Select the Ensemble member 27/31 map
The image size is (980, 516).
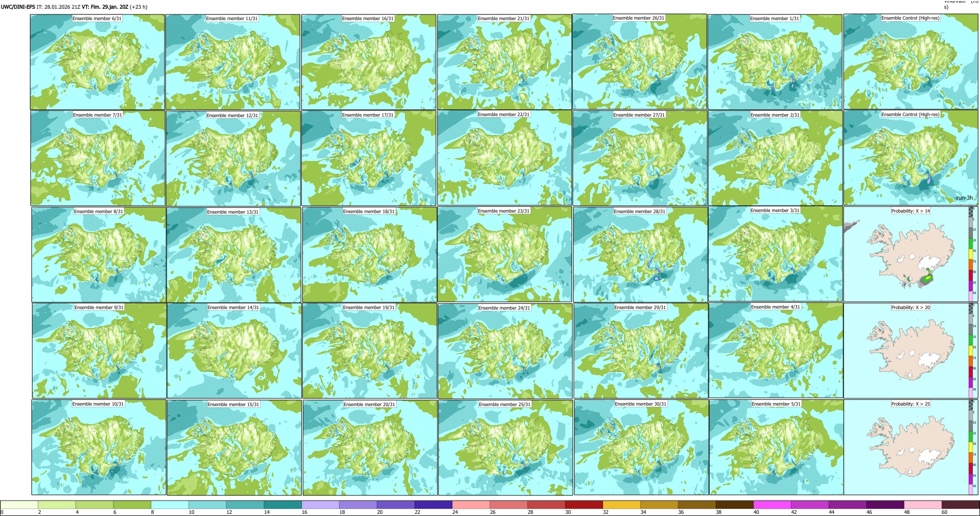point(640,158)
